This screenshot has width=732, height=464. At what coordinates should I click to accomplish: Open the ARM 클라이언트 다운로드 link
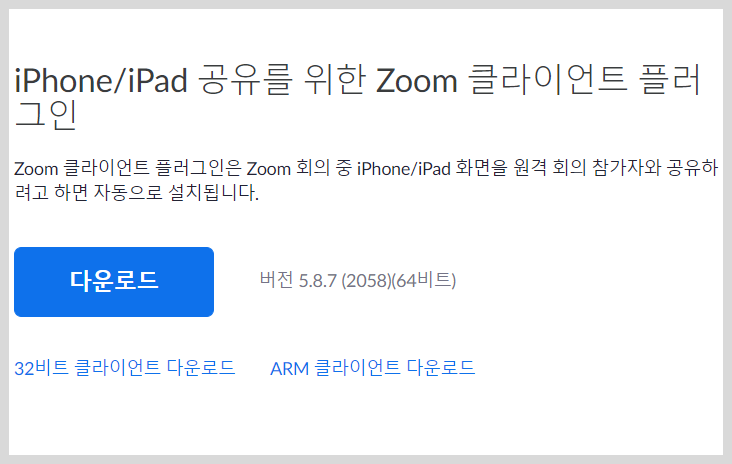[373, 368]
